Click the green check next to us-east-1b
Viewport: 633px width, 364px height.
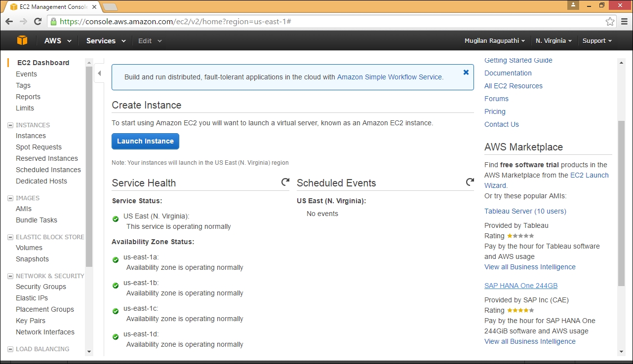point(116,286)
